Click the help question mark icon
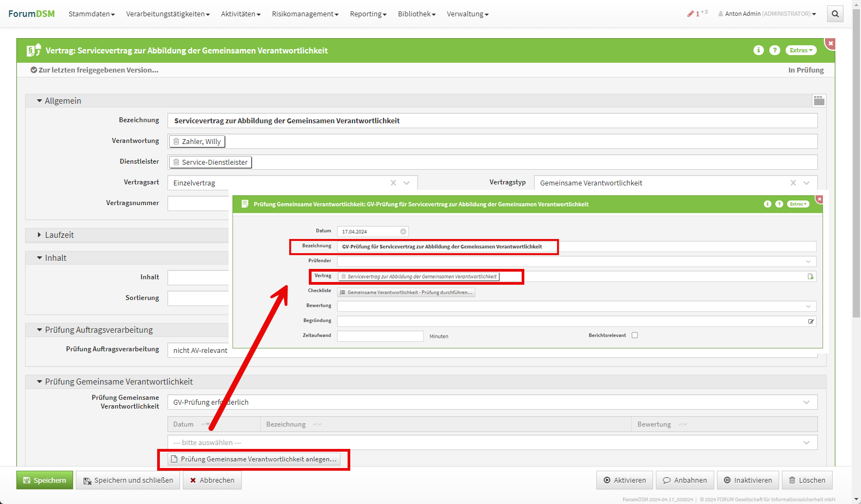This screenshot has height=504, width=861. tap(774, 50)
